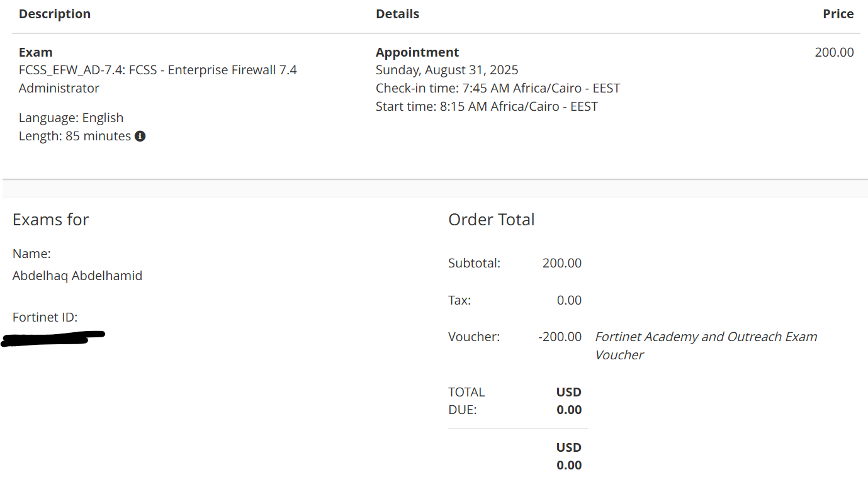Click the Price column header
The image size is (868, 477).
[838, 14]
